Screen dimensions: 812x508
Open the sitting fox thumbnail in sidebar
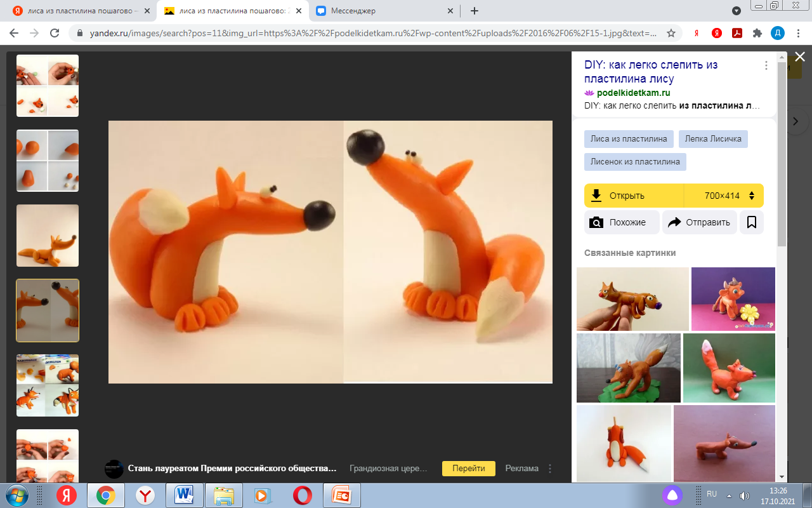point(48,236)
